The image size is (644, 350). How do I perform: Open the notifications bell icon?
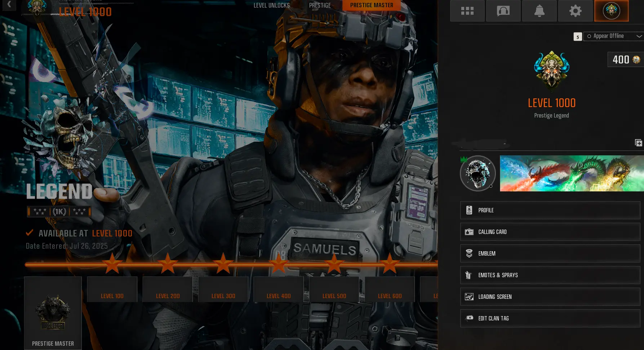coord(539,11)
